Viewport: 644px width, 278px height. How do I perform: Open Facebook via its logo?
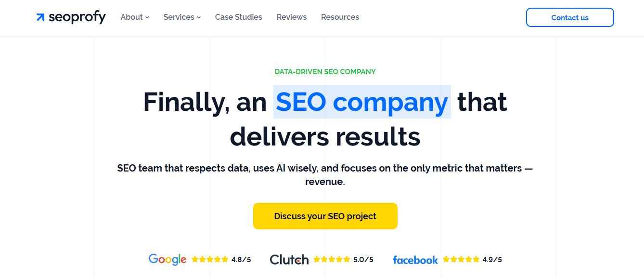tap(415, 260)
